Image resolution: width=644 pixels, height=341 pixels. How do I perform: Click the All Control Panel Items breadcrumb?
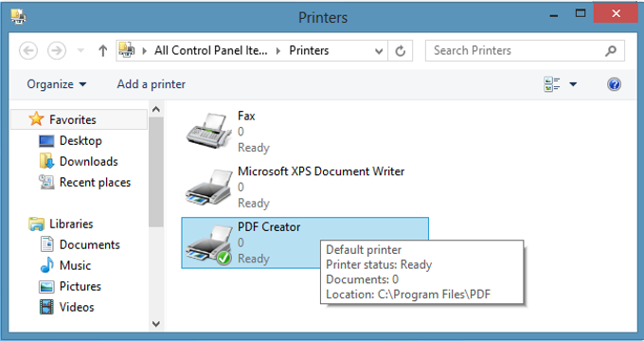pos(210,50)
